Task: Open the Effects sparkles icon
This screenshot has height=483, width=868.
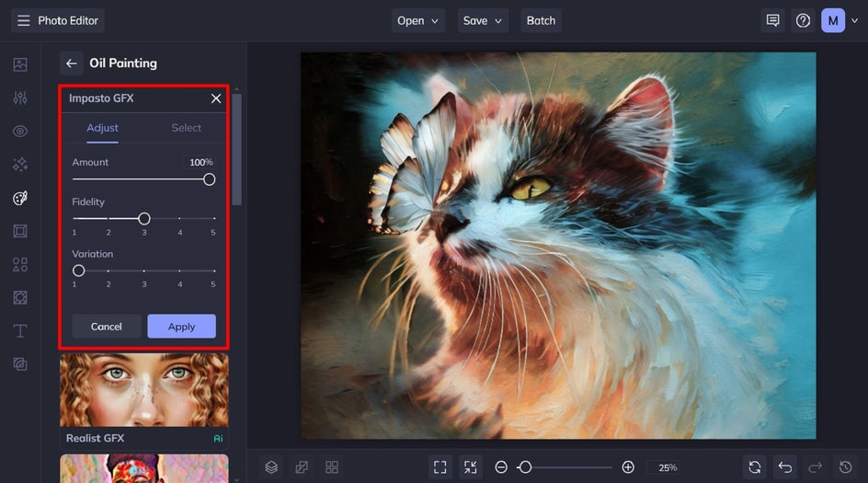Action: pos(20,165)
